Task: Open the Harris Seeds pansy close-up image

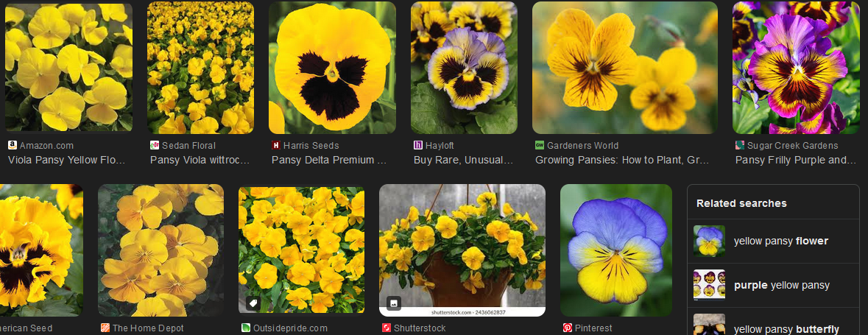Action: pos(332,68)
